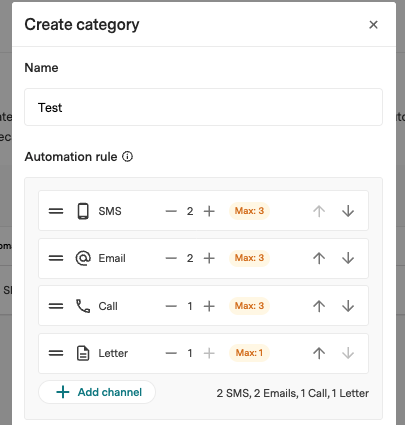Screen dimensions: 405x425
Task: Click the Letter row drag handle
Action: click(x=56, y=353)
